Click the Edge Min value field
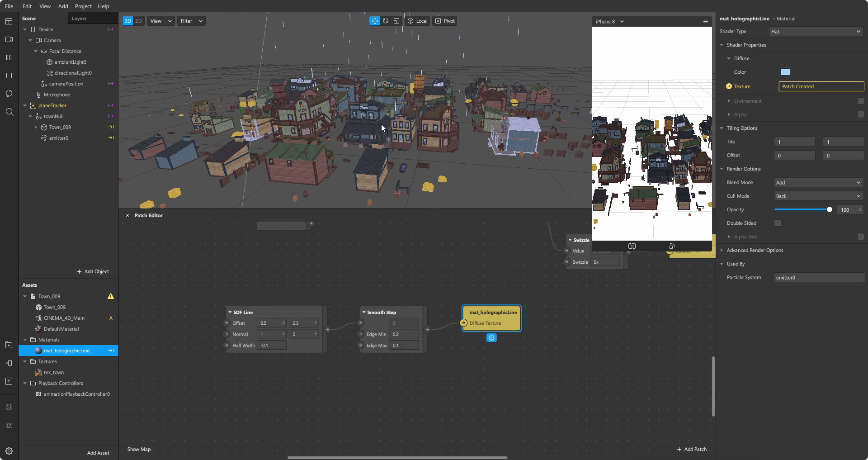 [404, 334]
